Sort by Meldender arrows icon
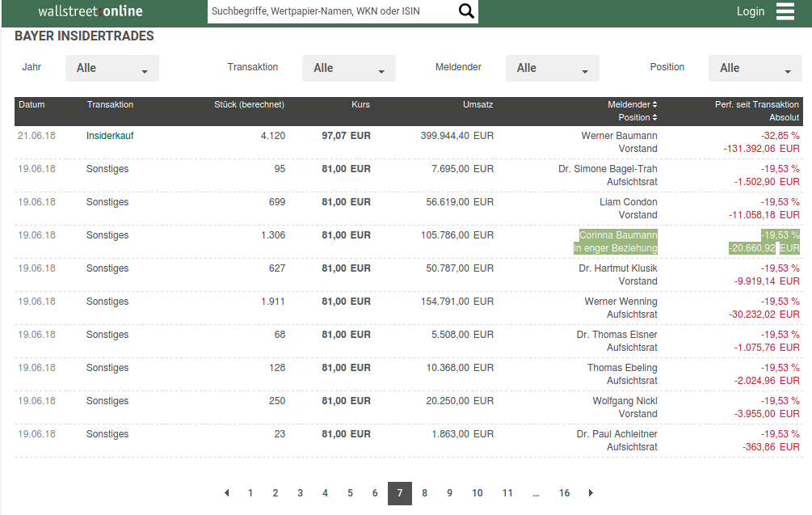 [x=654, y=104]
